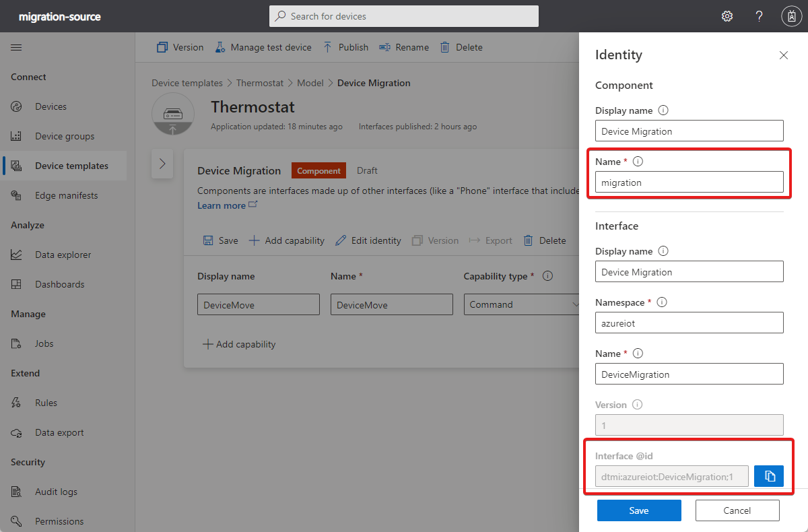Select Device templates in sidebar
Image resolution: width=808 pixels, height=532 pixels.
pyautogui.click(x=63, y=166)
